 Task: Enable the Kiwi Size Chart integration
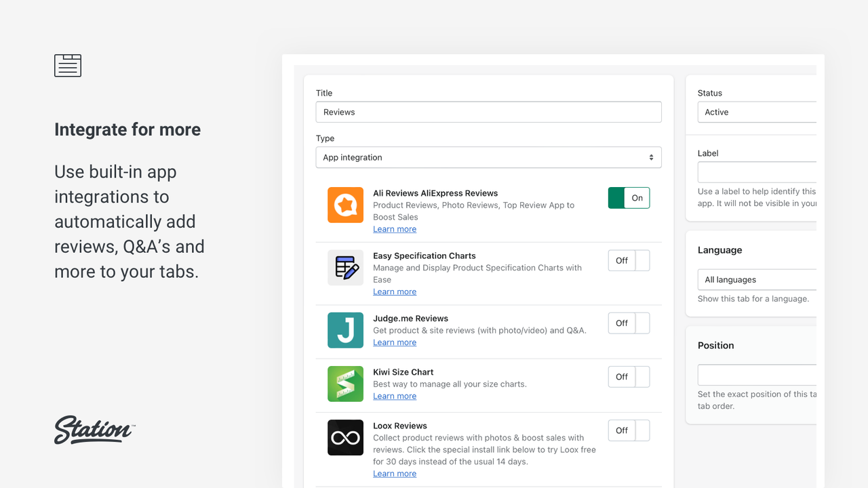click(x=628, y=377)
